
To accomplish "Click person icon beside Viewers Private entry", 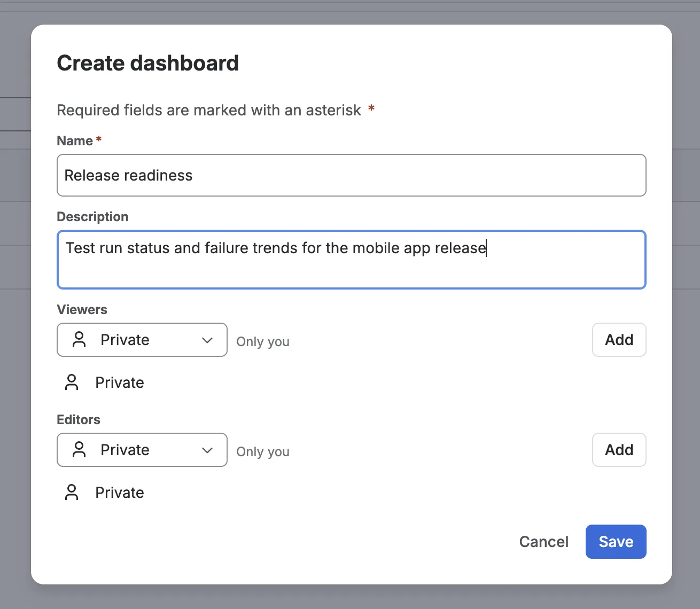I will 72,382.
